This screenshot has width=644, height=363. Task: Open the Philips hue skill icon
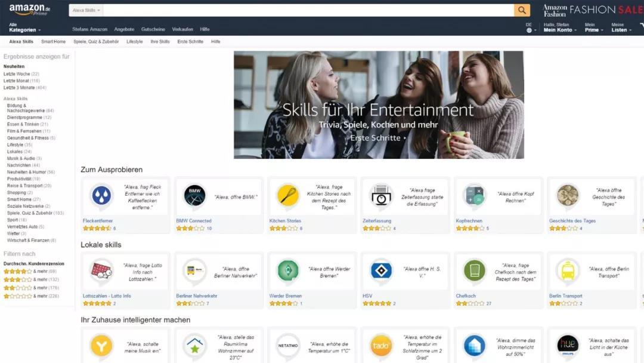coord(568,346)
